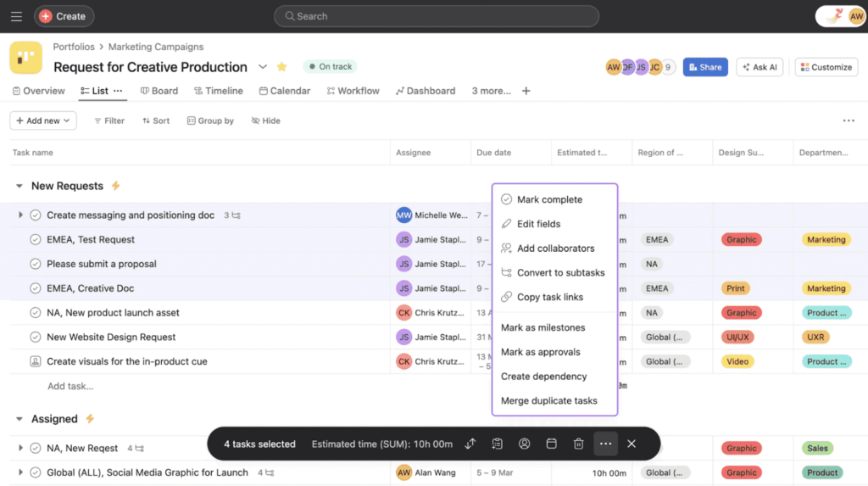868x486 pixels.
Task: Check off 'Please submit a proposal' task
Action: [x=36, y=264]
